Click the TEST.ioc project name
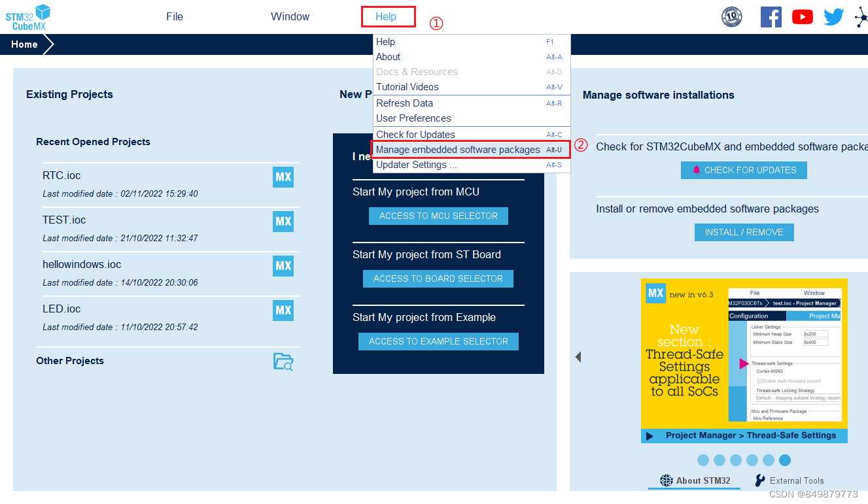This screenshot has width=868, height=504. point(64,220)
